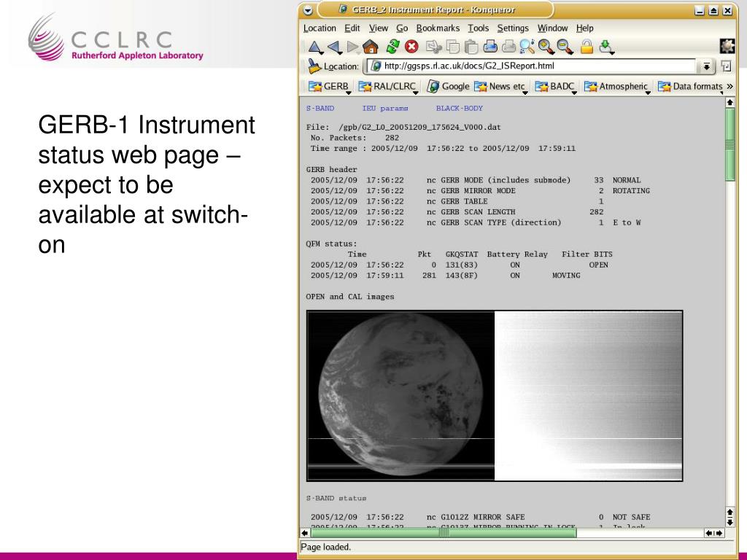Viewport: 747px width, 560px height.
Task: Show more bookmarks with the chevron
Action: pos(729,87)
